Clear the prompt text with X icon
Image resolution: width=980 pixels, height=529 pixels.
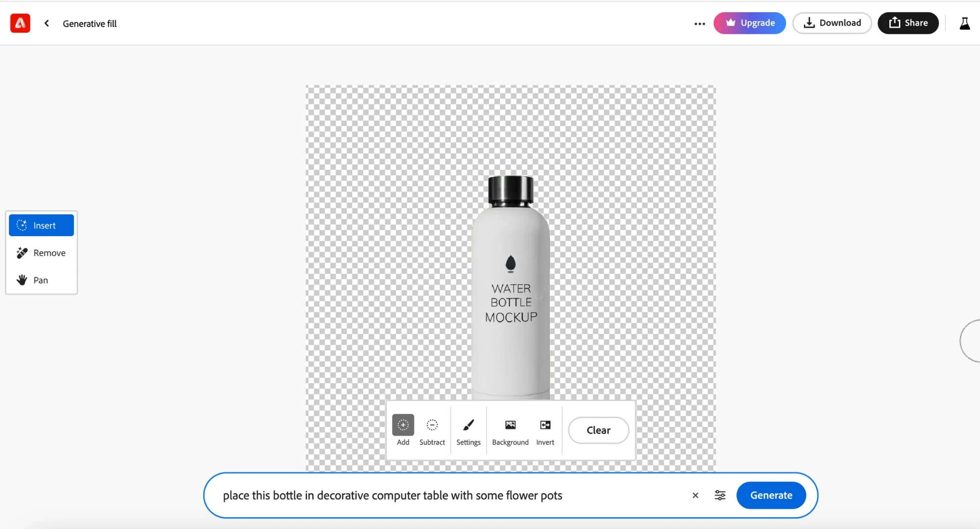[x=695, y=495]
